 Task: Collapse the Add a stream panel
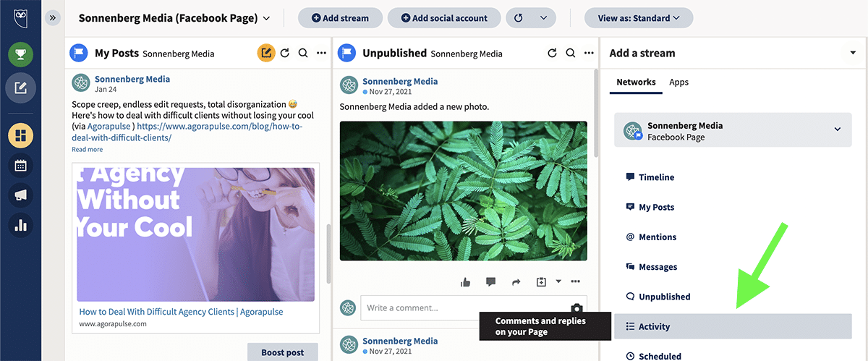[x=852, y=53]
